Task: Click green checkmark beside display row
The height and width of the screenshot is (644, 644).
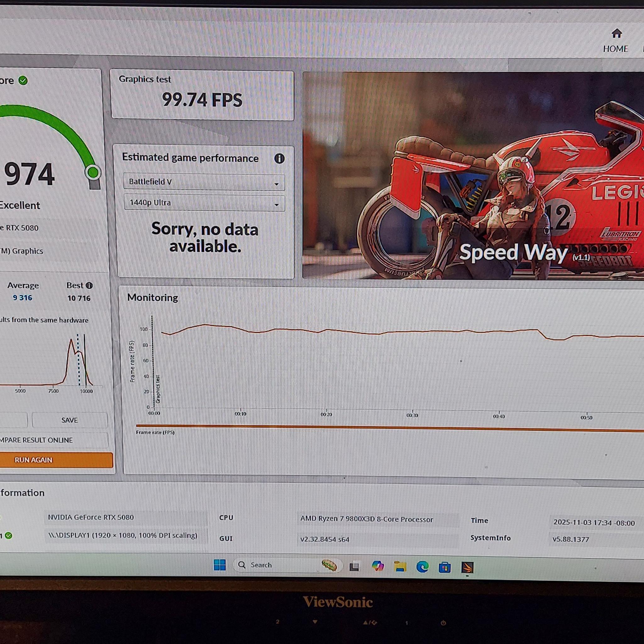Action: [9, 536]
